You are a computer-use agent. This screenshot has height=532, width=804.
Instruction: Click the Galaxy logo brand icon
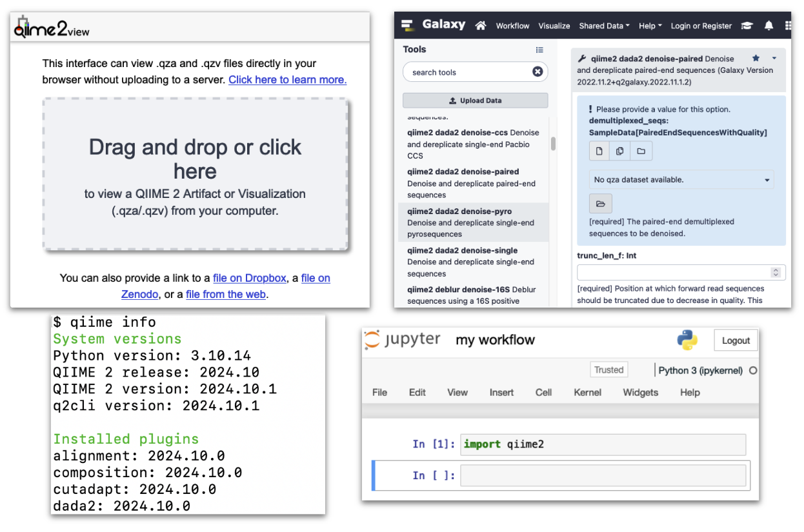[x=407, y=25]
